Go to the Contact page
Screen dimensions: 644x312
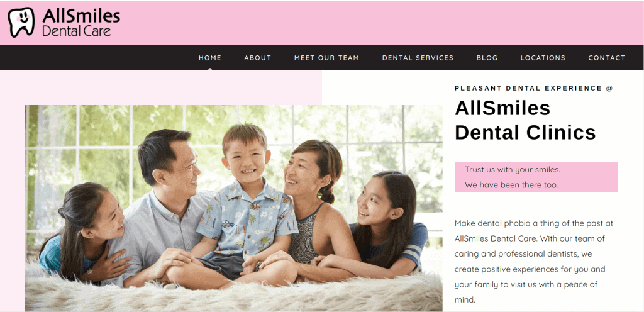607,58
